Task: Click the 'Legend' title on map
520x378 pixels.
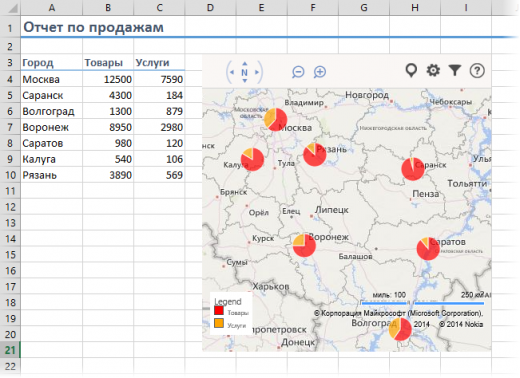Action: [228, 302]
